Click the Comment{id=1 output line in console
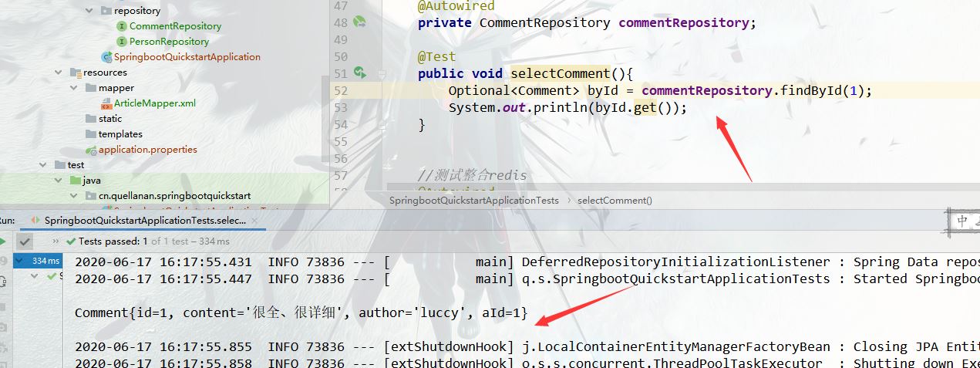Image resolution: width=980 pixels, height=368 pixels. click(301, 312)
